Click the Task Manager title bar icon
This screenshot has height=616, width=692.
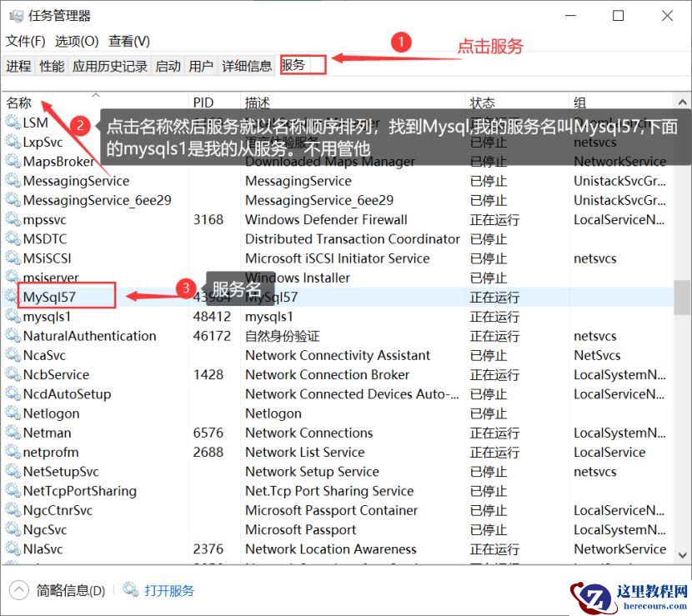pos(17,16)
